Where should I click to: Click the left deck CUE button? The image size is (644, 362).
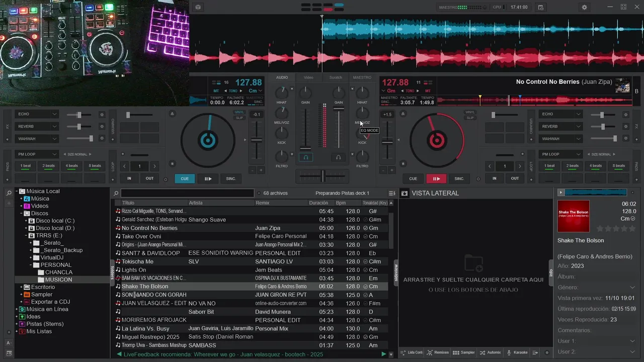pyautogui.click(x=185, y=178)
